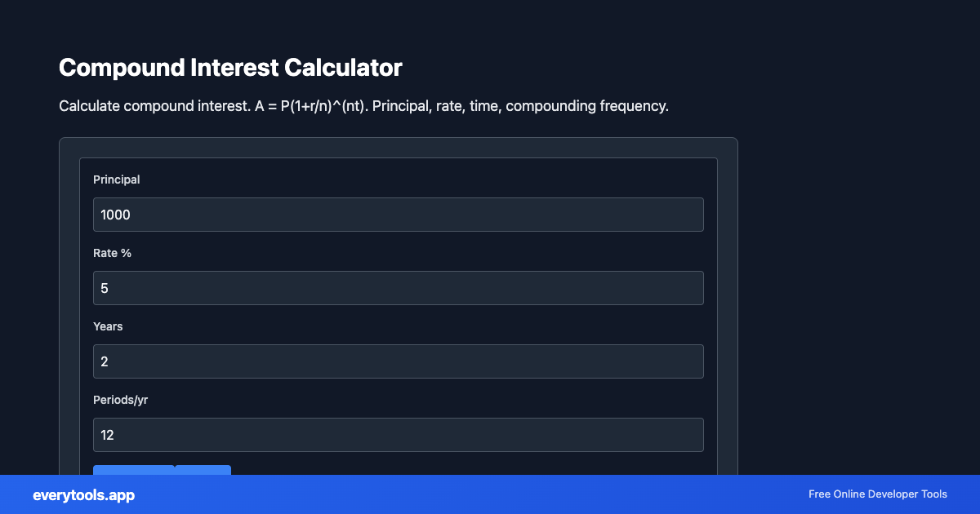Click the Rate % label

[112, 253]
